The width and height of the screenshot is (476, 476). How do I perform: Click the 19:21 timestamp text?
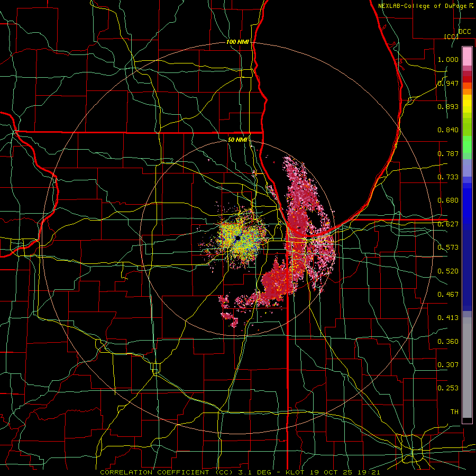click(x=369, y=472)
